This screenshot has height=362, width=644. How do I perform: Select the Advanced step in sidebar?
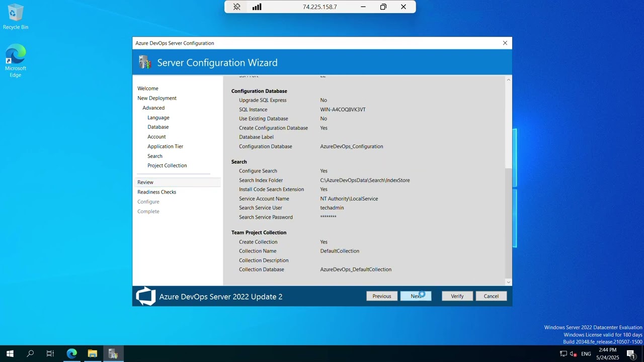click(x=153, y=108)
